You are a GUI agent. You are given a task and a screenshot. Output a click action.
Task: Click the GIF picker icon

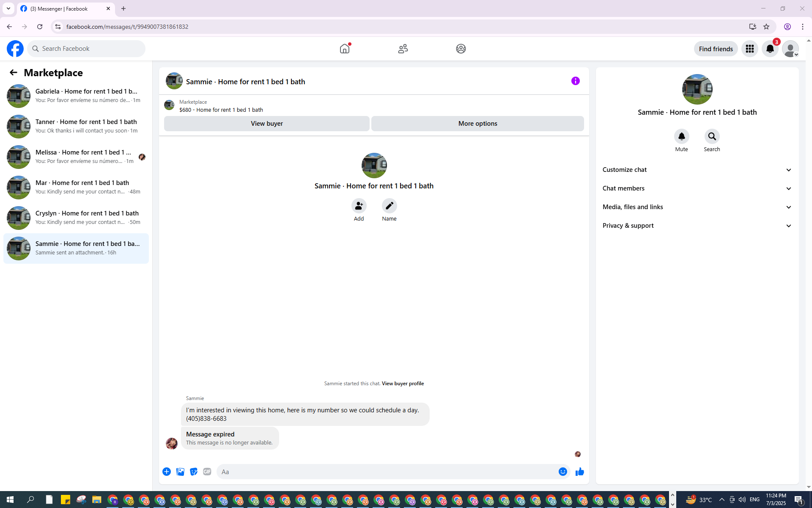point(207,472)
